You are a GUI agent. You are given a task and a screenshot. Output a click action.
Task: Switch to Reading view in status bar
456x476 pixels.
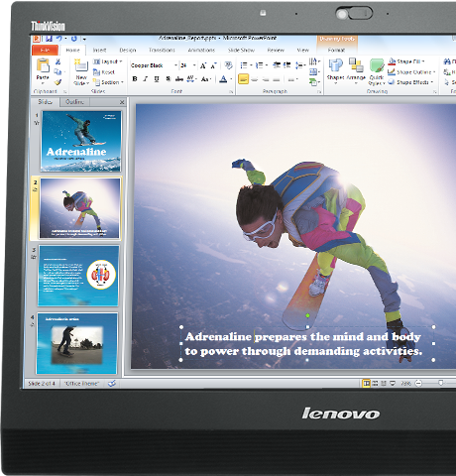point(384,383)
